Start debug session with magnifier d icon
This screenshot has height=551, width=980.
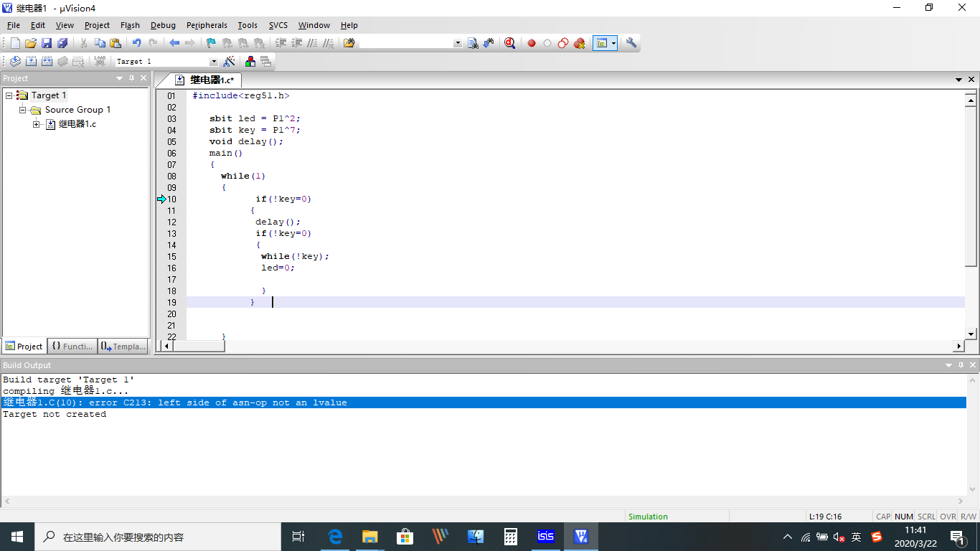point(509,43)
